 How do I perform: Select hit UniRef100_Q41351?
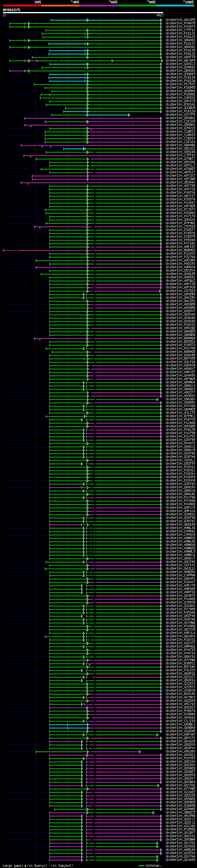(x=180, y=301)
